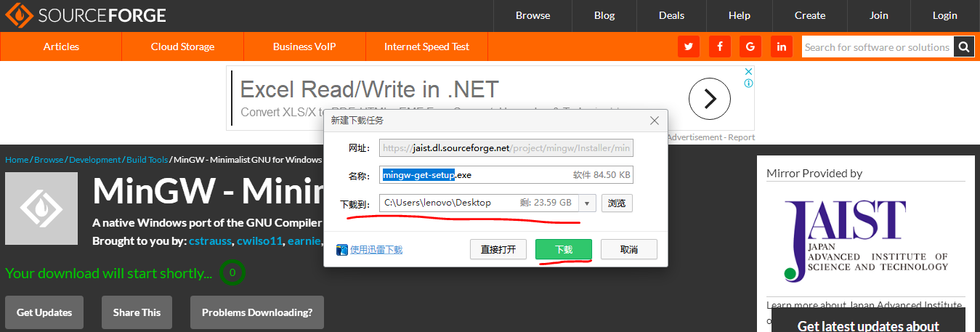
Task: Click the search software input box
Action: (878, 47)
